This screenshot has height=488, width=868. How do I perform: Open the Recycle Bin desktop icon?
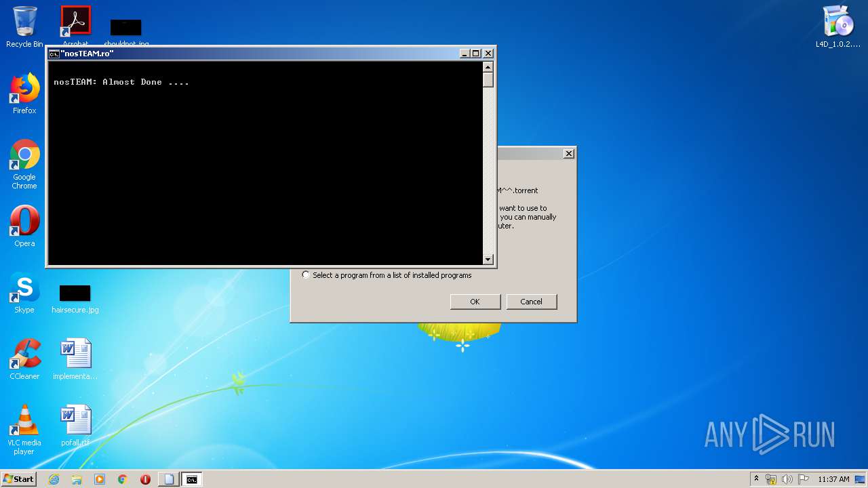tap(24, 27)
